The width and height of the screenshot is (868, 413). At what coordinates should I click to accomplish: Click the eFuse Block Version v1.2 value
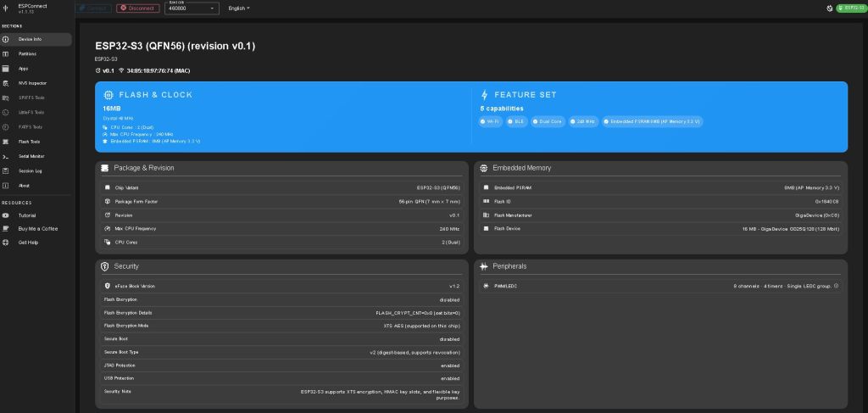(x=454, y=287)
